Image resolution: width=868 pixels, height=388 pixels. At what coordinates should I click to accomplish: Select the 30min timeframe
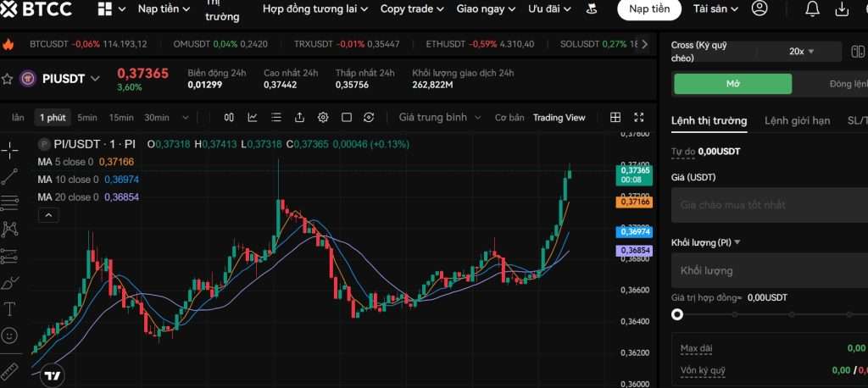(x=157, y=118)
